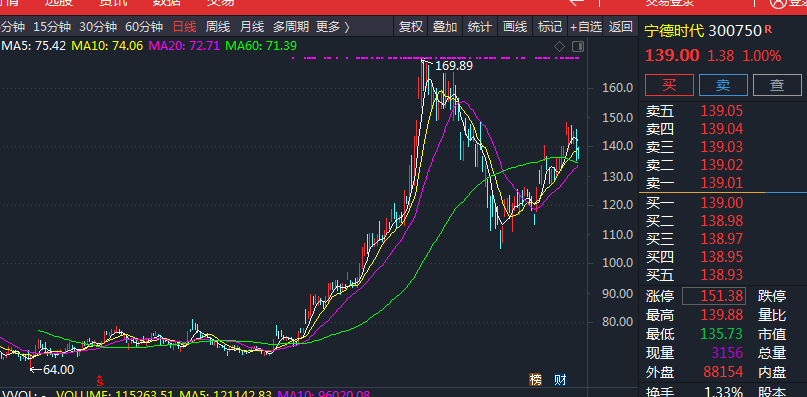Switch chart to 60分钟 period

(x=144, y=27)
